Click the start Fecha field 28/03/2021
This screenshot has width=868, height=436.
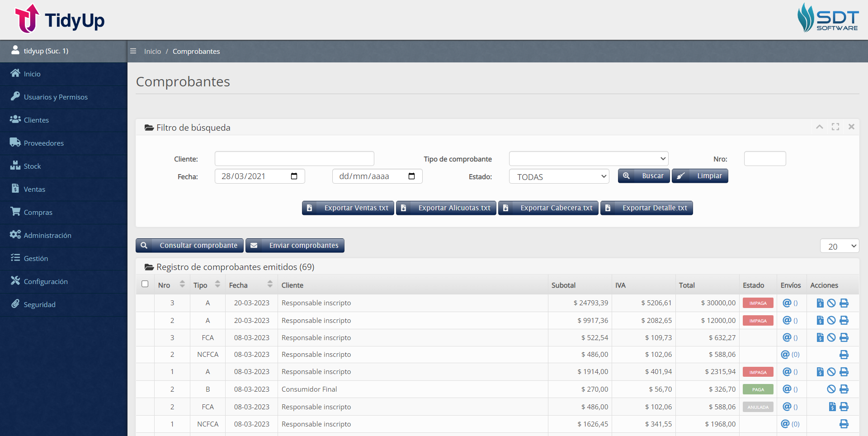click(260, 176)
